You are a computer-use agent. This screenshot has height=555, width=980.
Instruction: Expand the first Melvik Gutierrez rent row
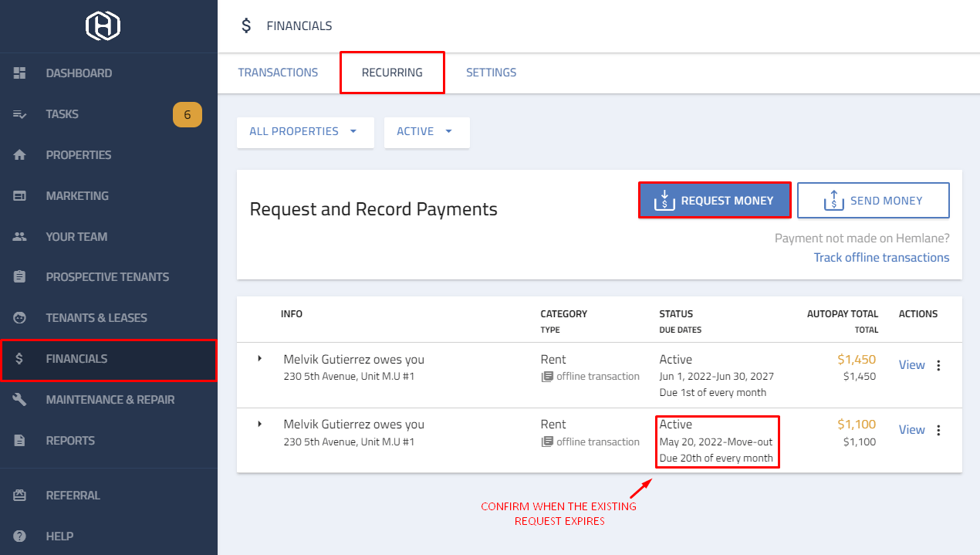coord(259,358)
